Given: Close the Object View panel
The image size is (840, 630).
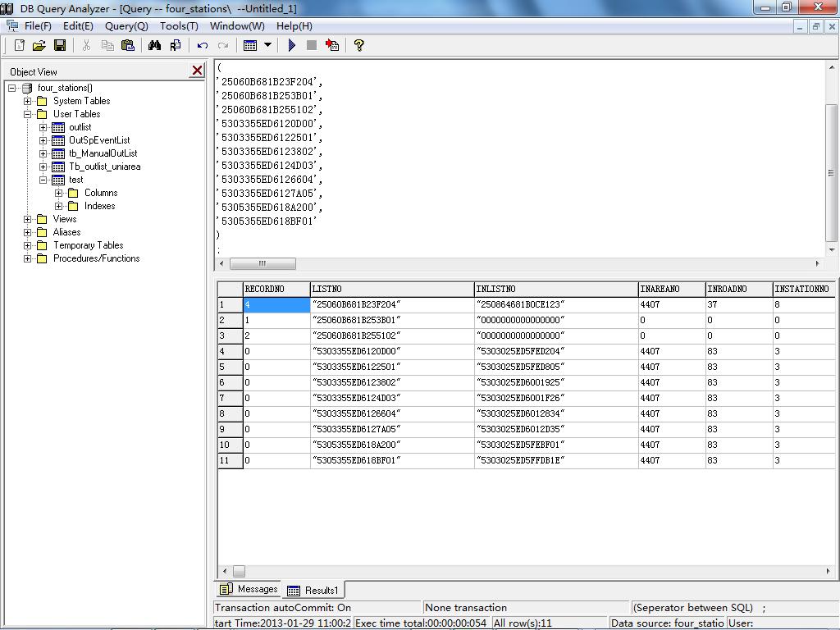Looking at the screenshot, I should point(197,71).
